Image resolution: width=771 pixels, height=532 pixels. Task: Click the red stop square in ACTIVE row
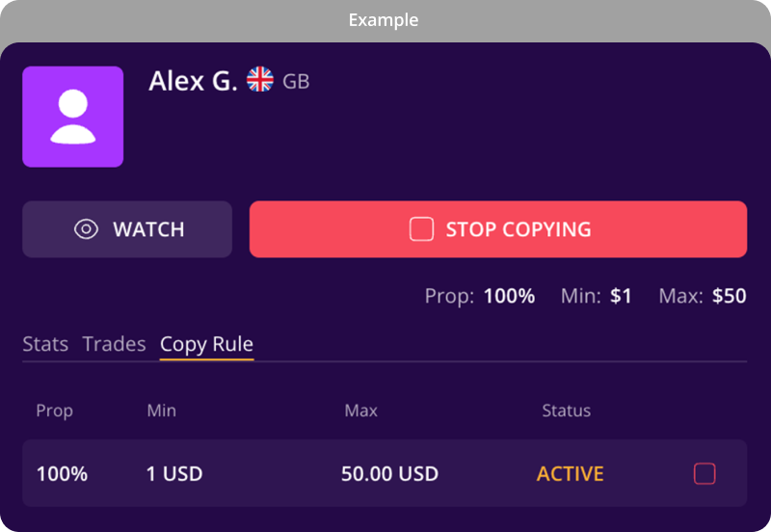[705, 473]
